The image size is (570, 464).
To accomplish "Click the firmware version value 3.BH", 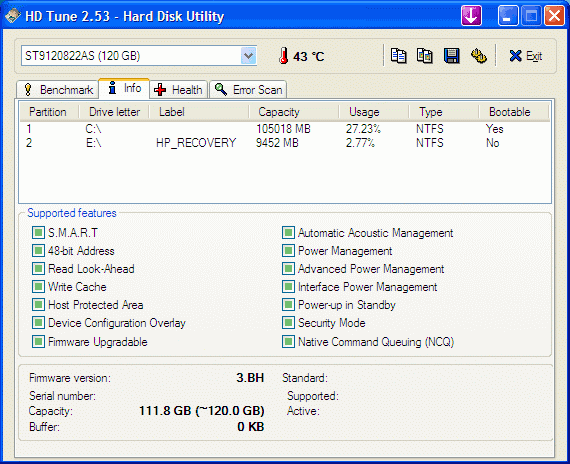I will tap(250, 378).
